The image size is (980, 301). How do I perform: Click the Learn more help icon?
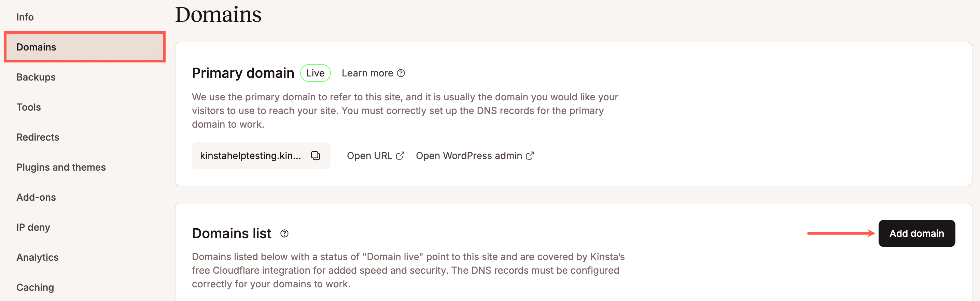pyautogui.click(x=401, y=73)
